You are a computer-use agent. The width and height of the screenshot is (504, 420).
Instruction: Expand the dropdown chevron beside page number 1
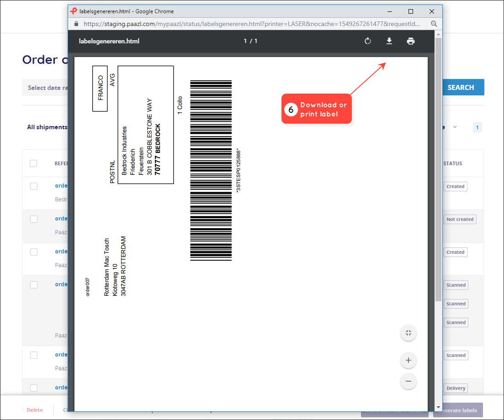[x=455, y=127]
